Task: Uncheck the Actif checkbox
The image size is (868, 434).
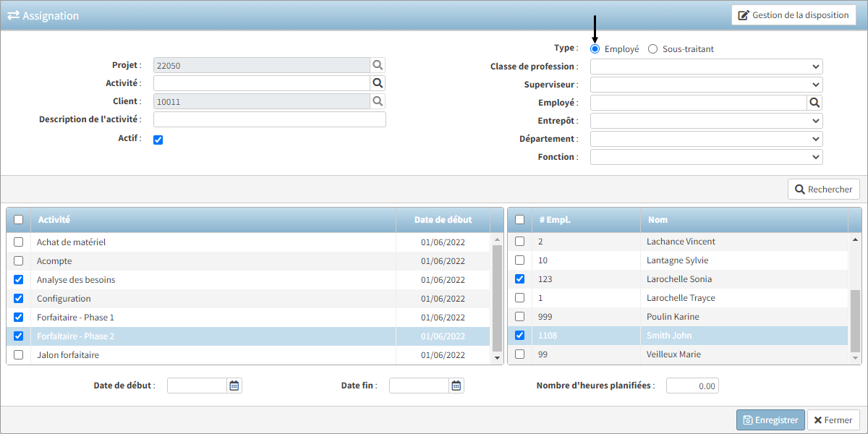Action: pyautogui.click(x=158, y=139)
